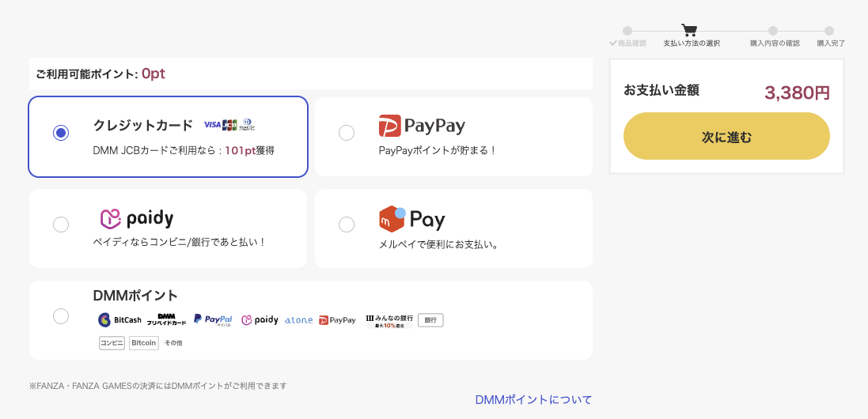This screenshot has width=868, height=419.
Task: Click the 101pt獲得 JCB card text
Action: [250, 150]
